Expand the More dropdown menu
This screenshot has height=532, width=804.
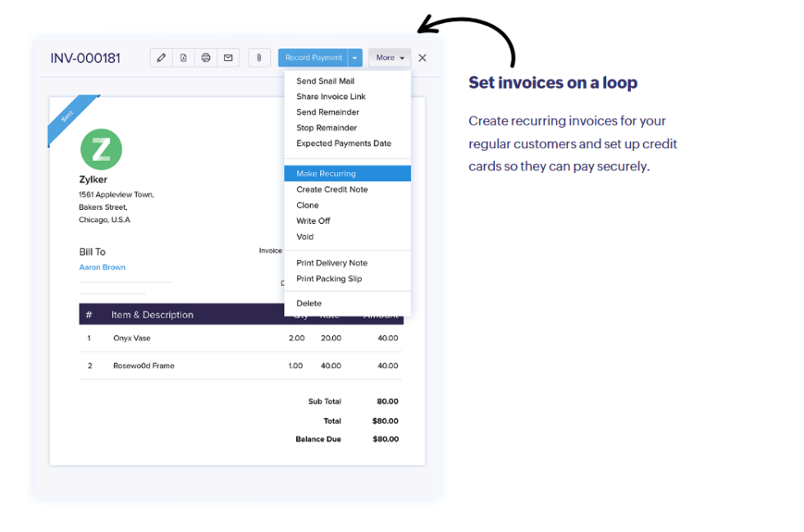388,57
